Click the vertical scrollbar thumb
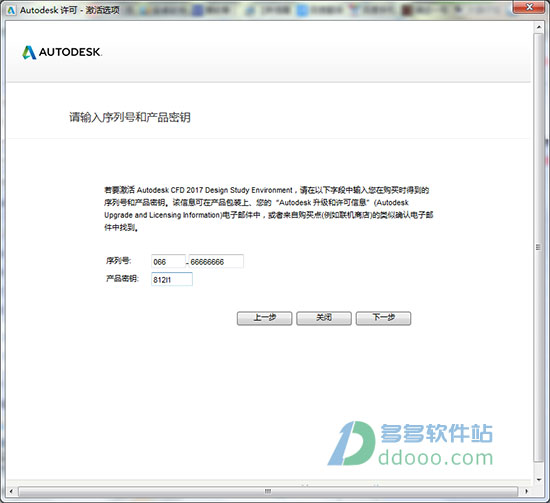This screenshot has width=550, height=503. pyautogui.click(x=538, y=247)
